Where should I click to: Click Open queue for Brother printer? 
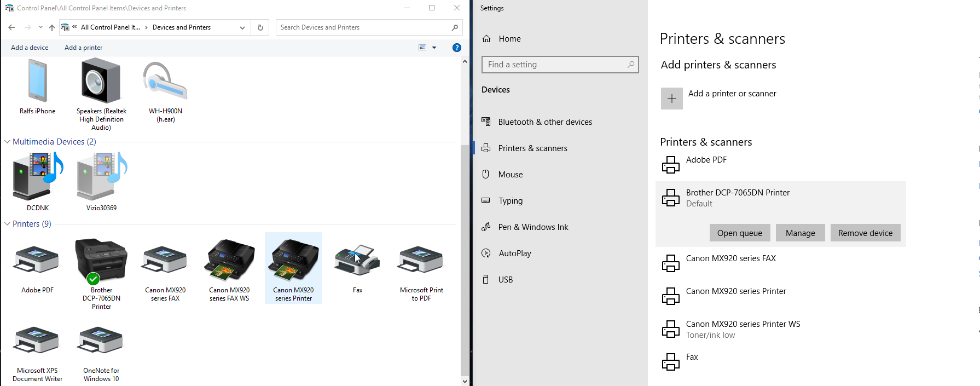point(740,233)
